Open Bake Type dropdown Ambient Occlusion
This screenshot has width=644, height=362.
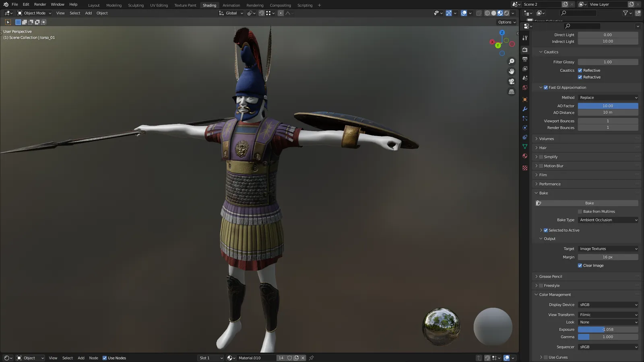[x=608, y=220]
